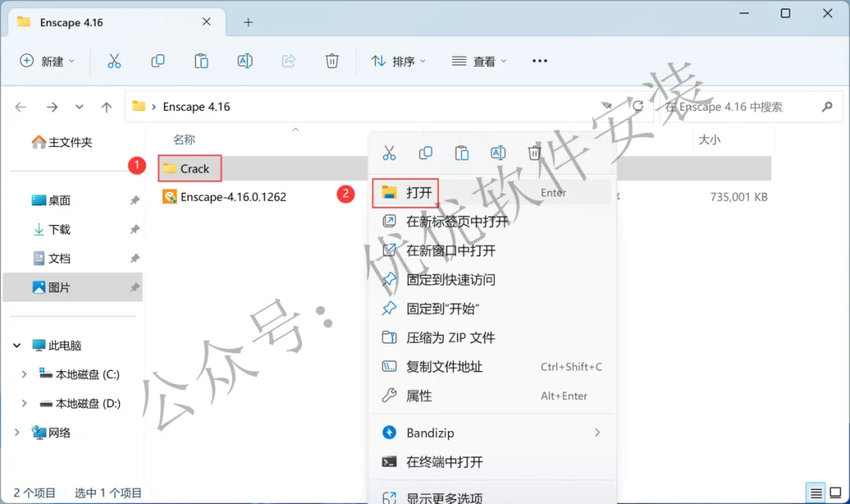
Task: Go up one folder level
Action: pos(107,107)
